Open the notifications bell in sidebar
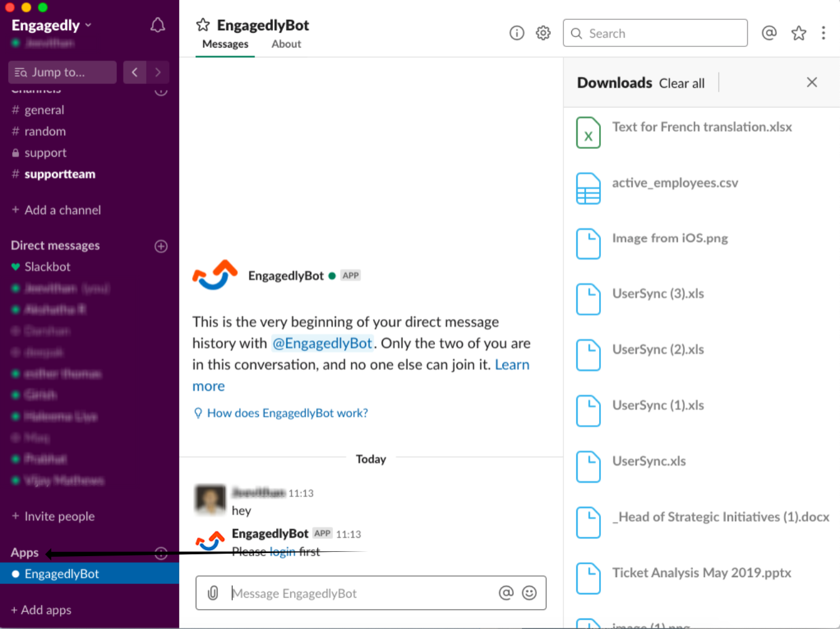The image size is (840, 629). tap(157, 25)
